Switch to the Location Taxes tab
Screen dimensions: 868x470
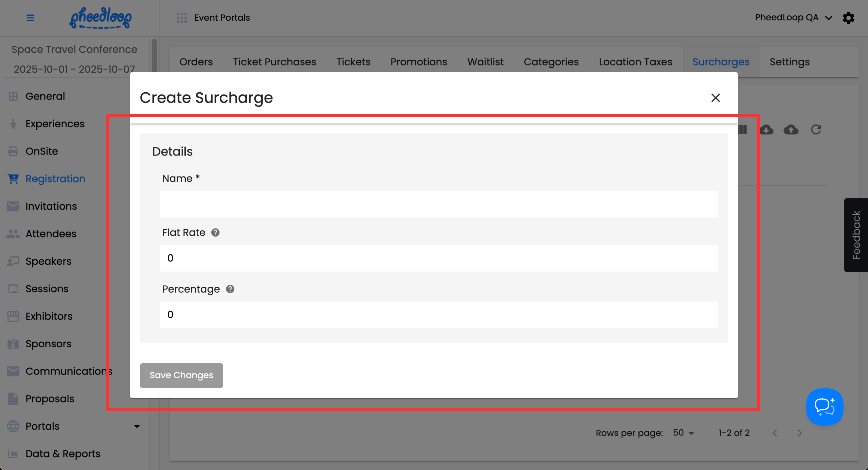(x=635, y=62)
